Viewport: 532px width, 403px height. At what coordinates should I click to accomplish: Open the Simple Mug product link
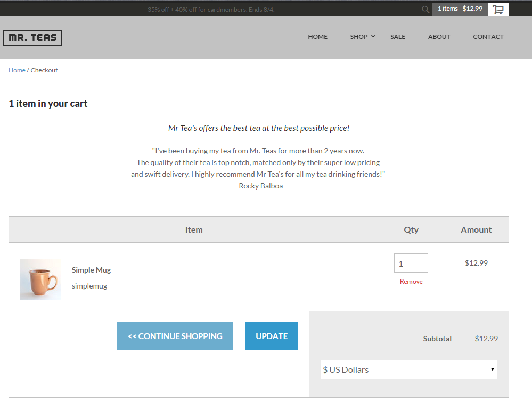[x=91, y=270]
